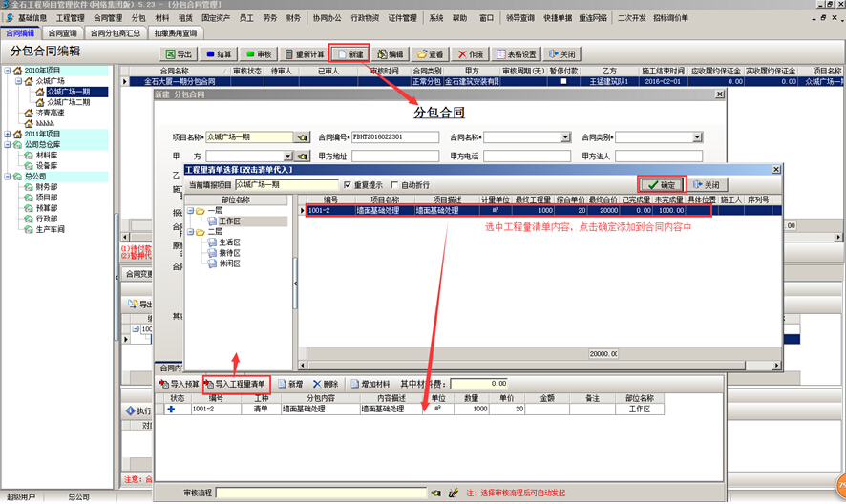846x504 pixels.
Task: Collapse the 二层 tree node
Action: [190, 232]
